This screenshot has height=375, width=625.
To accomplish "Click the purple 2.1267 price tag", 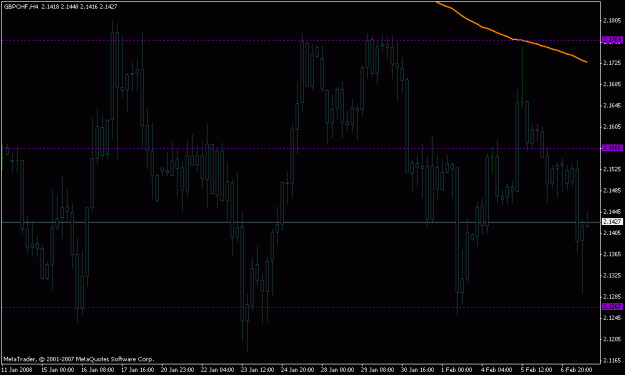I will (612, 306).
